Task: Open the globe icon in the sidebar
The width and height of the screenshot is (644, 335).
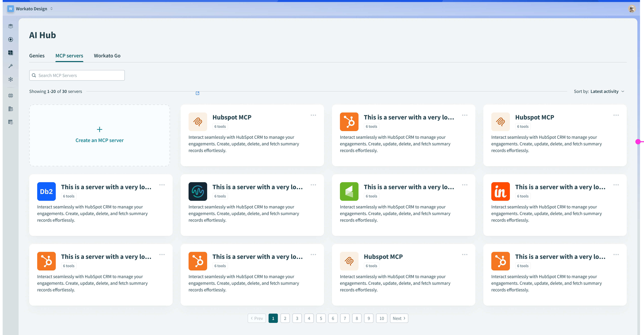Action: tap(10, 96)
